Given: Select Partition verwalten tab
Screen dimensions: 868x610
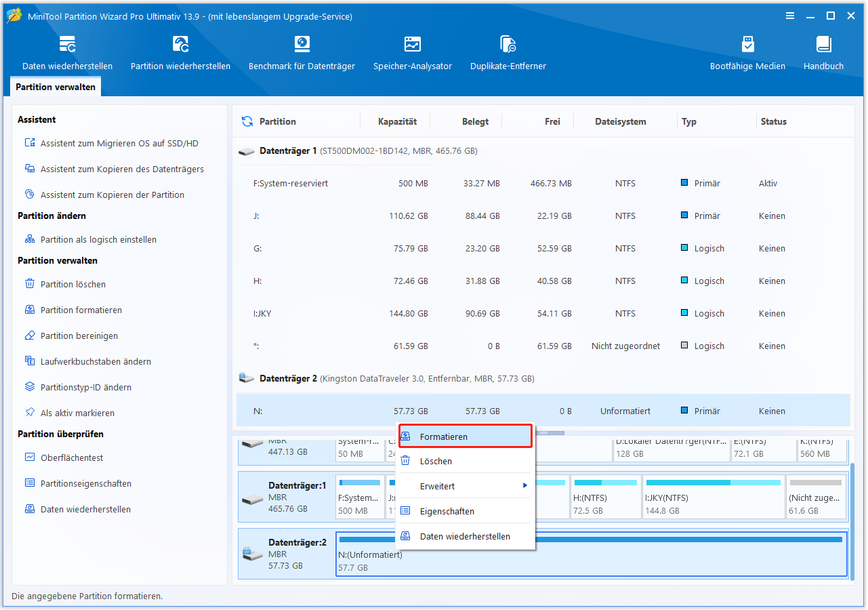Looking at the screenshot, I should click(56, 87).
